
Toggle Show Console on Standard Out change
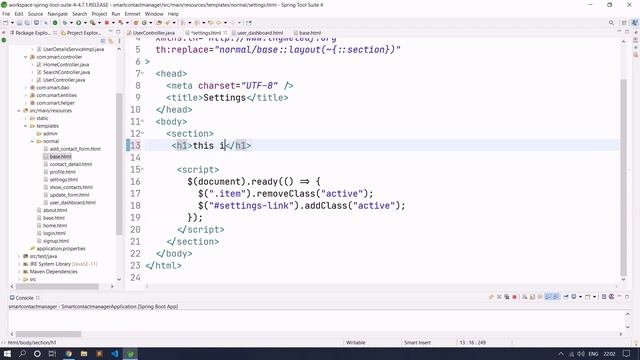click(x=548, y=297)
